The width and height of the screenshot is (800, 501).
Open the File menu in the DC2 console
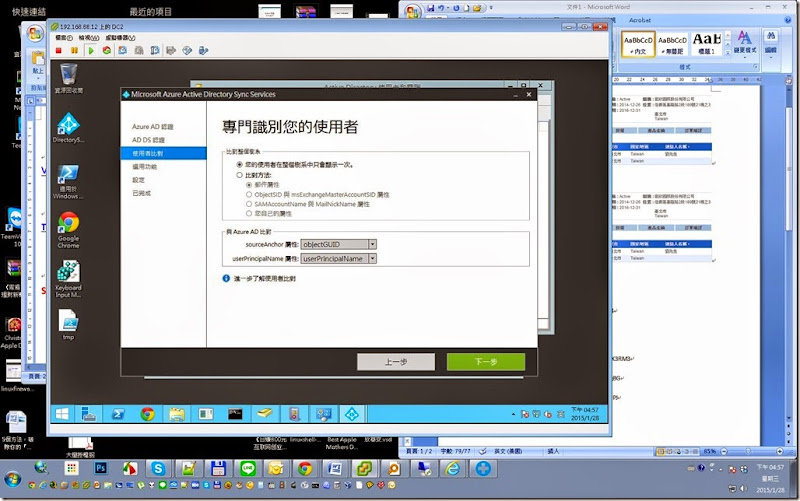coord(64,38)
